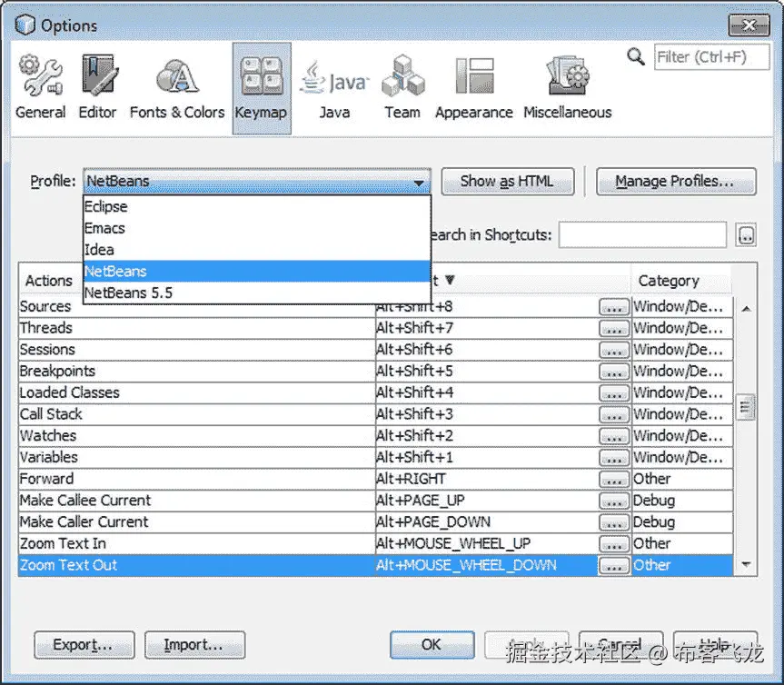Click the search magnifier icon

point(636,56)
